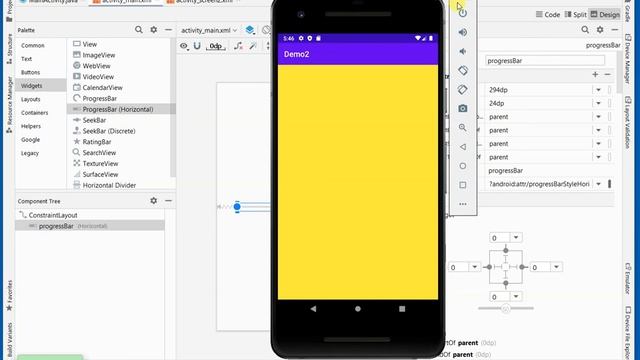Select the Buttons palette category

(31, 72)
